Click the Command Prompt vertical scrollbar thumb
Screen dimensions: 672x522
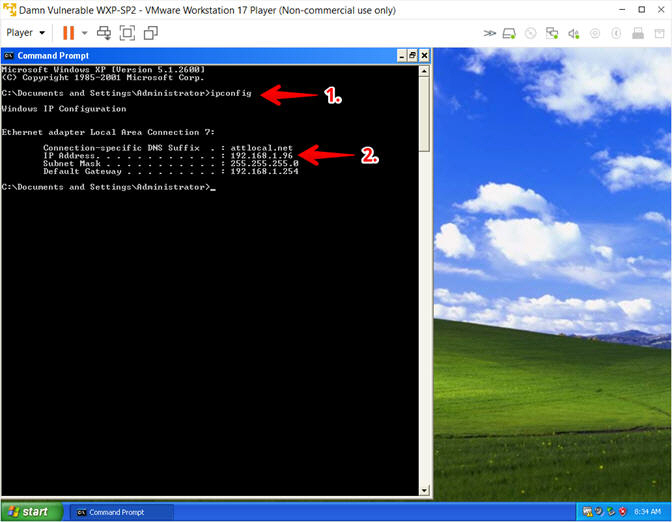pyautogui.click(x=424, y=114)
